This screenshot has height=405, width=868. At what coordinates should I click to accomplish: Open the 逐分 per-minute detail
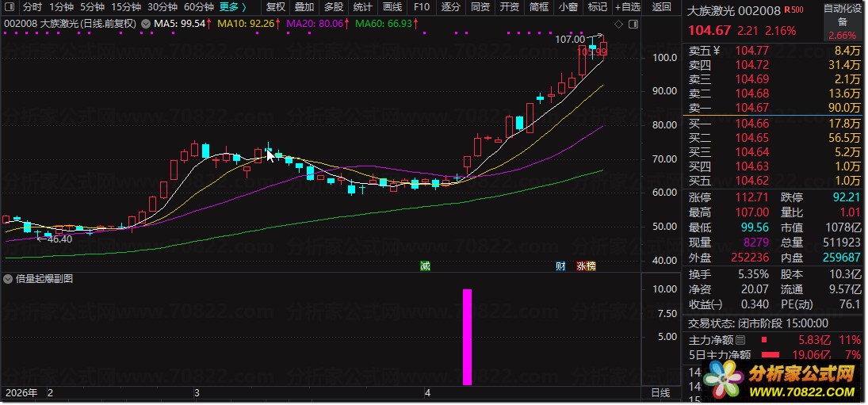click(450, 7)
